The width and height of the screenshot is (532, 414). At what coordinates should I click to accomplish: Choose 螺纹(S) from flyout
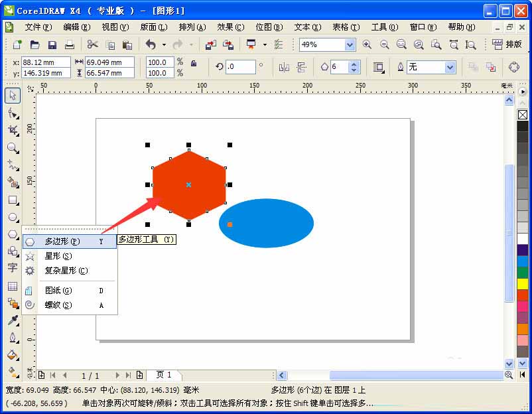click(70, 305)
